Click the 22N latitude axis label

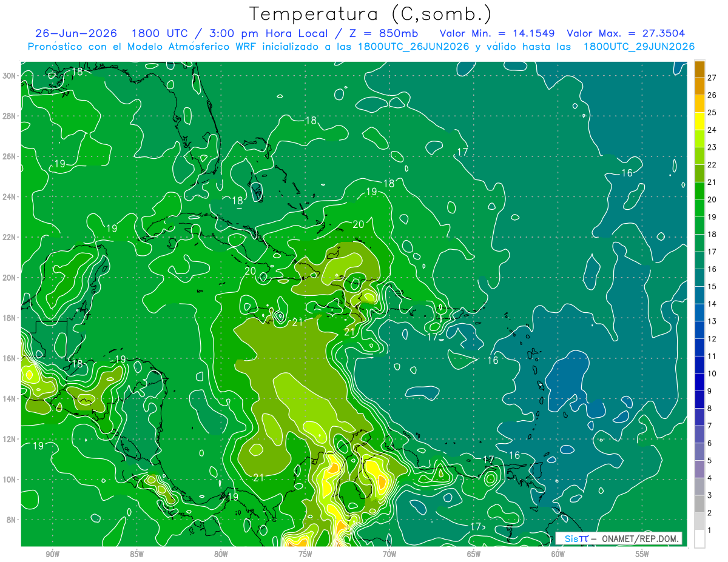coord(9,237)
